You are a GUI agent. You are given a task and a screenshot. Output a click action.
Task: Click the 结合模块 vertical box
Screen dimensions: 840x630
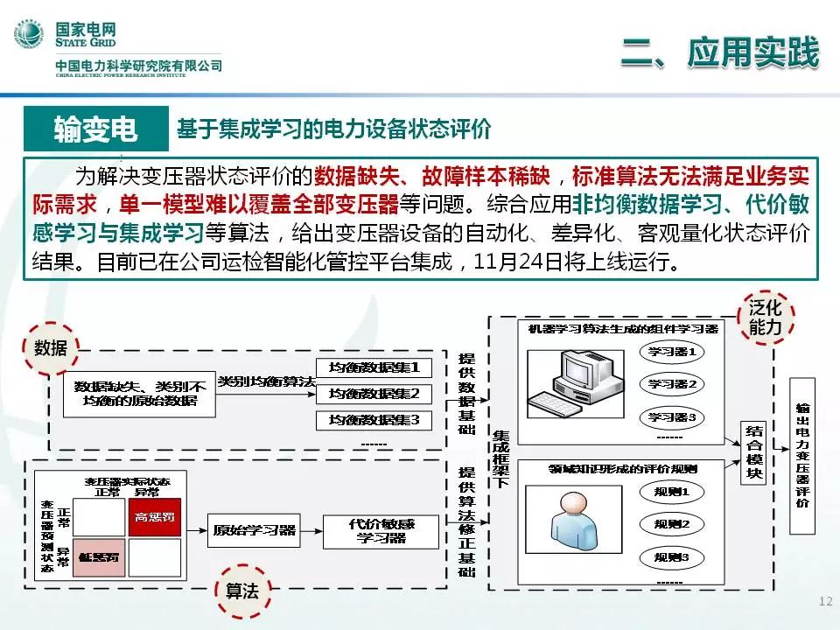tap(755, 453)
